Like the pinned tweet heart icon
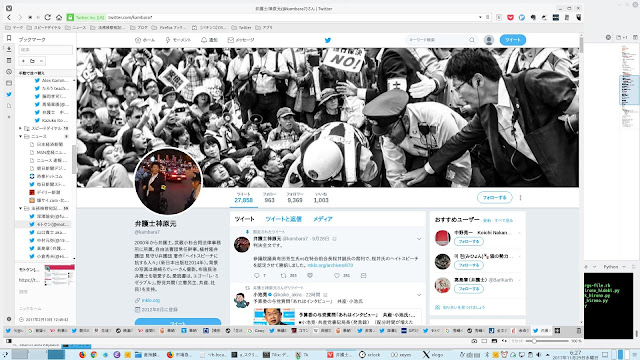Screen dimensions: 640x360 point(337,276)
